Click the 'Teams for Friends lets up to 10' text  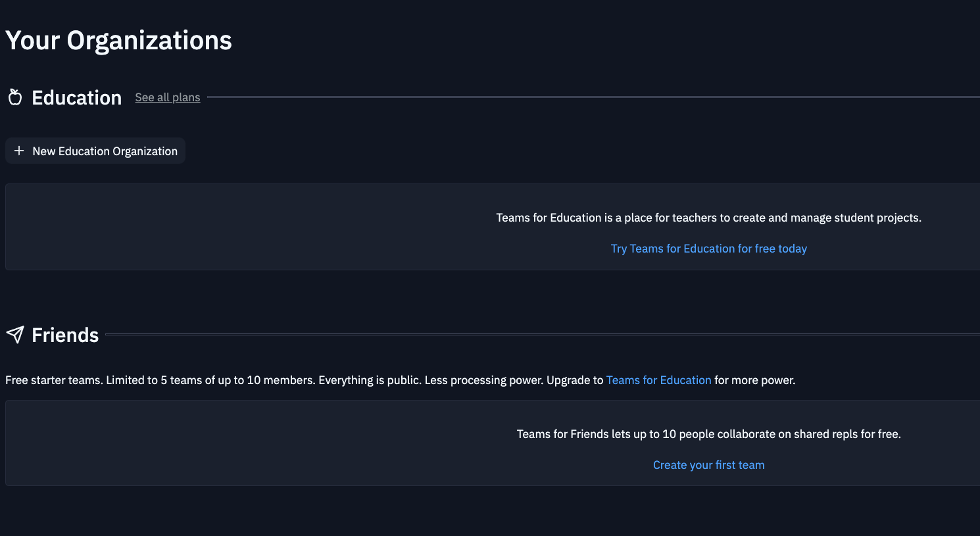708,434
